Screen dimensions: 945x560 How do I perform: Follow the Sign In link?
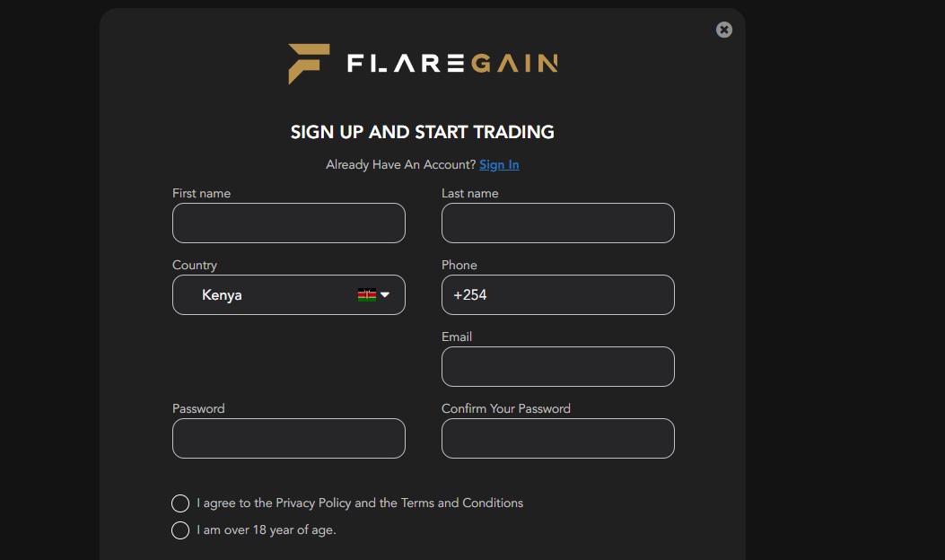(499, 164)
